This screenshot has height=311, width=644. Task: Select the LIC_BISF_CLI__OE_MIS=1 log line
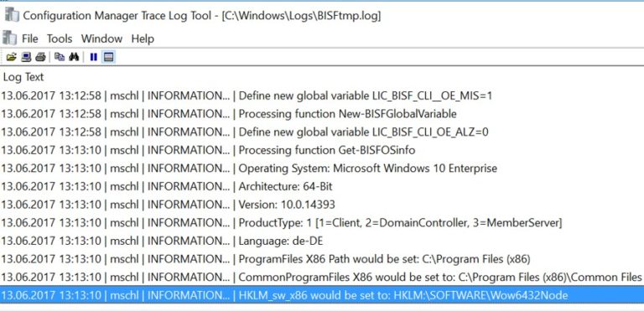[322, 96]
